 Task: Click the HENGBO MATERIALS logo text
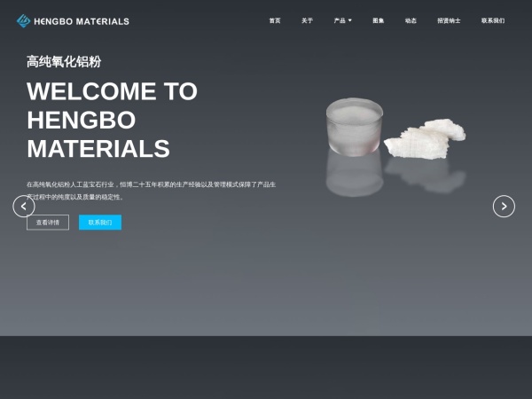pos(82,21)
